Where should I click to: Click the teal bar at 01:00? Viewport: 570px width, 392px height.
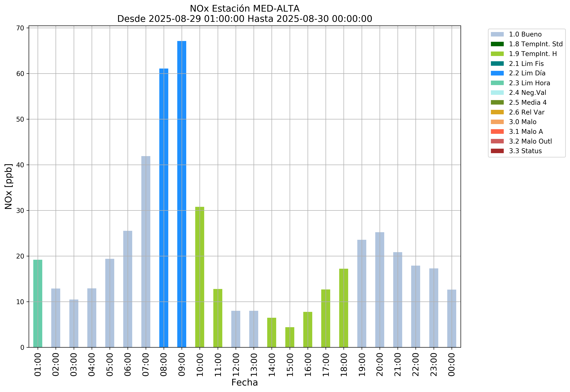38,304
